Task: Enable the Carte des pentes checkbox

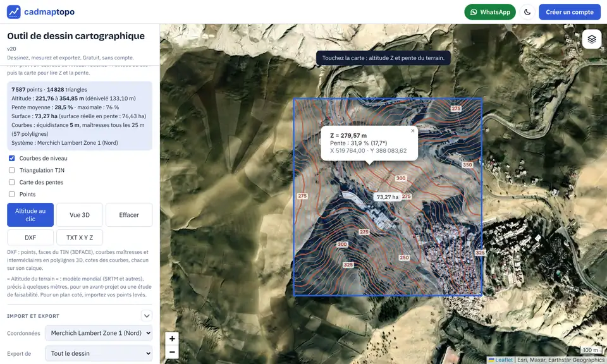Action: click(x=11, y=182)
